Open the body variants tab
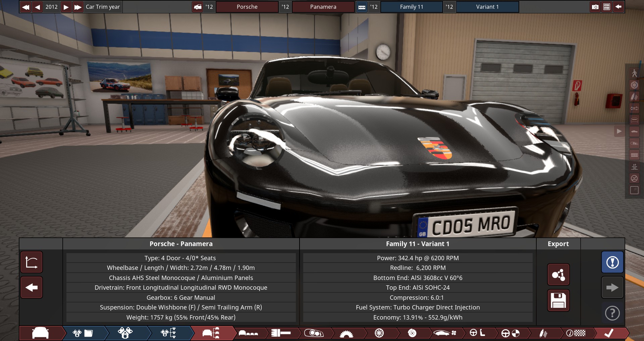The image size is (644, 341). tap(248, 333)
